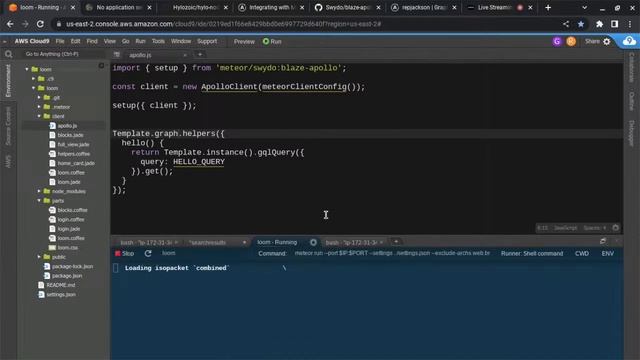Open Runner: Shell command dropdown
Viewport: 640px width, 360px height.
click(532, 253)
